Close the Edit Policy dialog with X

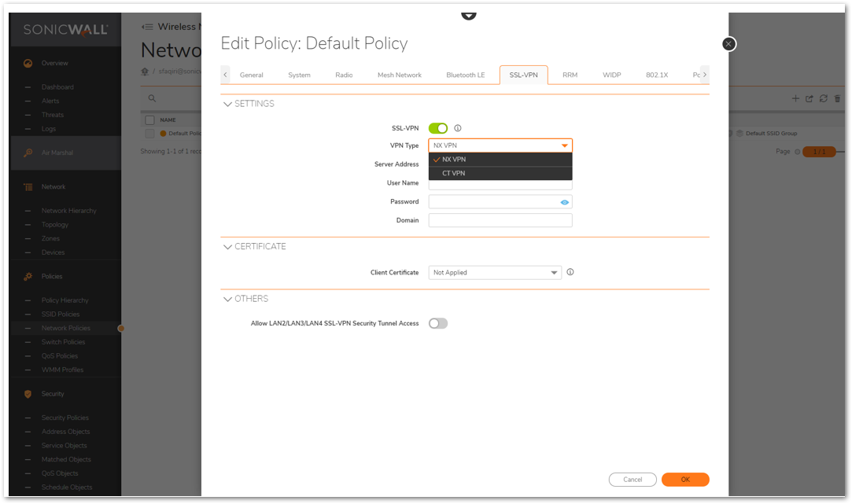point(728,44)
